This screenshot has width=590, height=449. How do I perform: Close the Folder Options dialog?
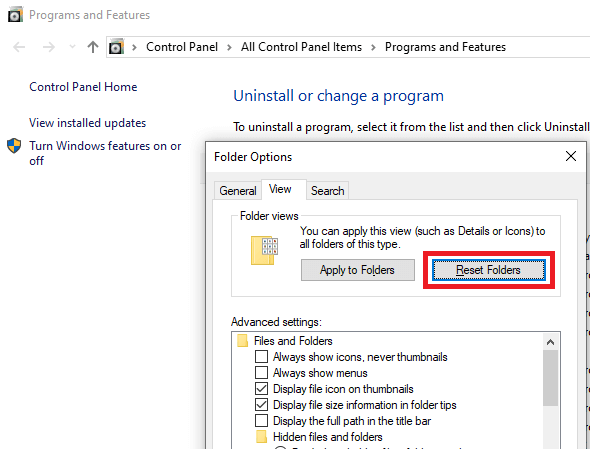tap(571, 156)
